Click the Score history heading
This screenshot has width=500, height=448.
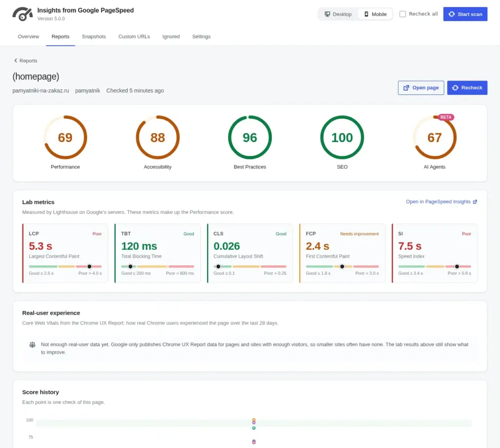(x=41, y=392)
